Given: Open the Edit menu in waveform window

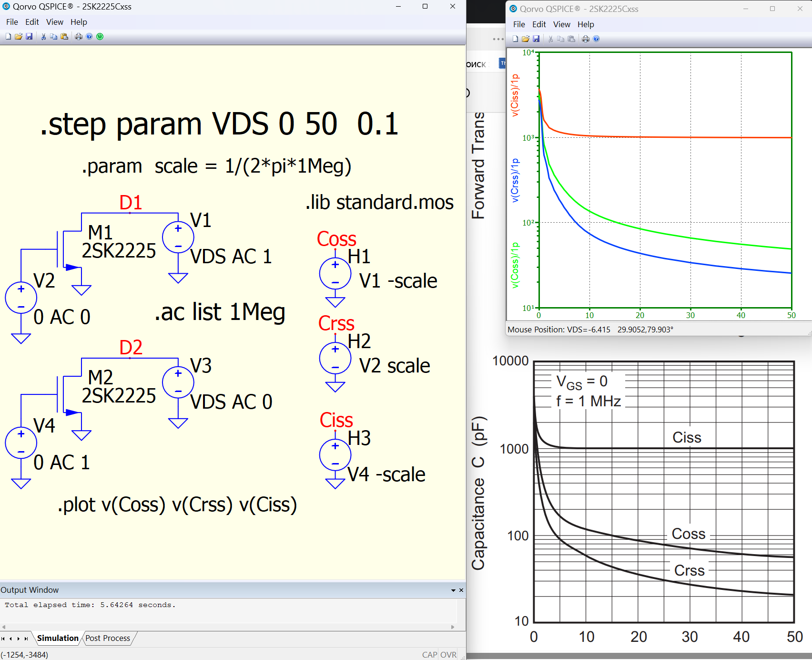Looking at the screenshot, I should point(539,24).
